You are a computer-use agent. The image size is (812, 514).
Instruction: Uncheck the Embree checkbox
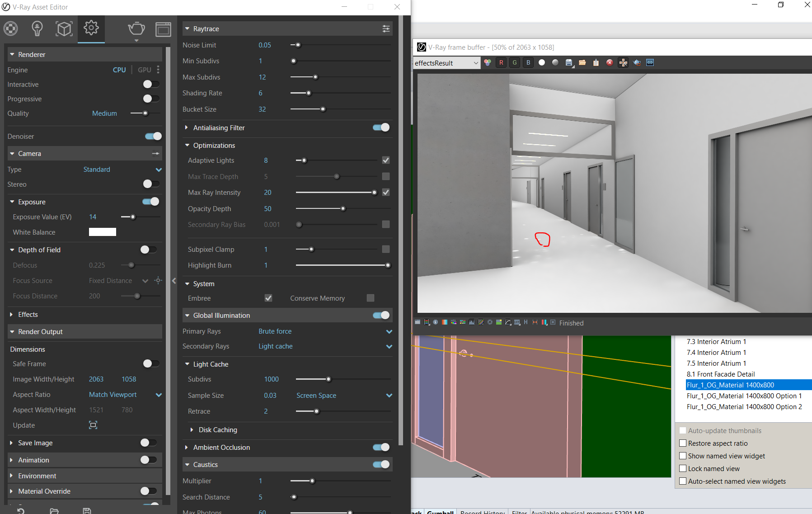click(x=268, y=298)
